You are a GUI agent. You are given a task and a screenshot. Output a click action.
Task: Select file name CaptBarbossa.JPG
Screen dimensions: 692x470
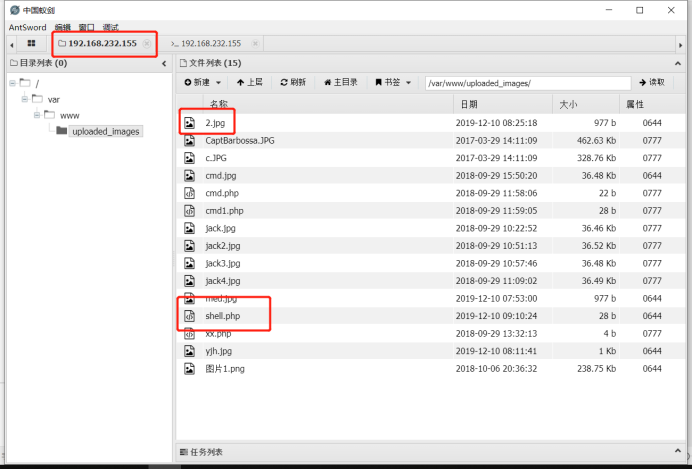pos(240,140)
